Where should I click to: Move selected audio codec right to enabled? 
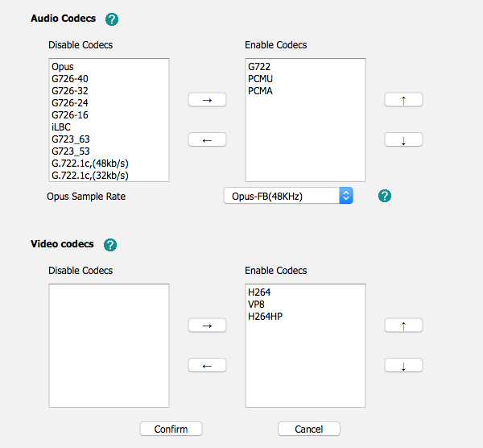click(207, 99)
